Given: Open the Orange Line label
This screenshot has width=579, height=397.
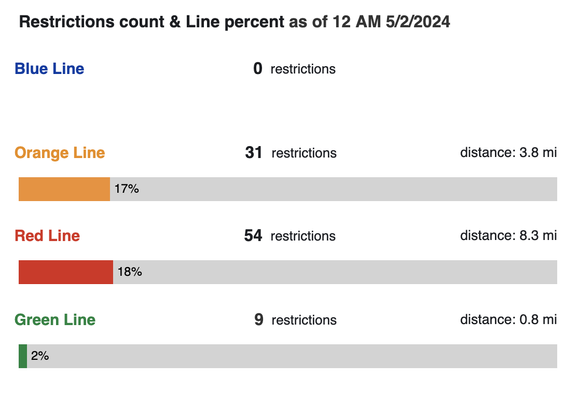Looking at the screenshot, I should click(x=60, y=153).
